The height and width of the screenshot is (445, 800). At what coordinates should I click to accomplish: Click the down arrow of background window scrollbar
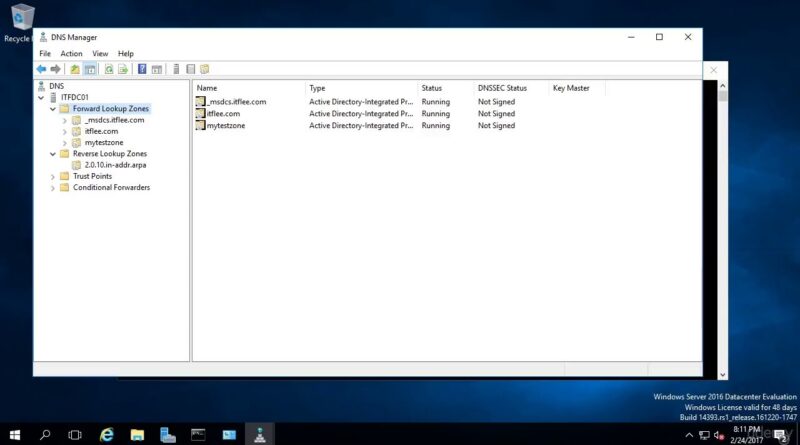[722, 375]
